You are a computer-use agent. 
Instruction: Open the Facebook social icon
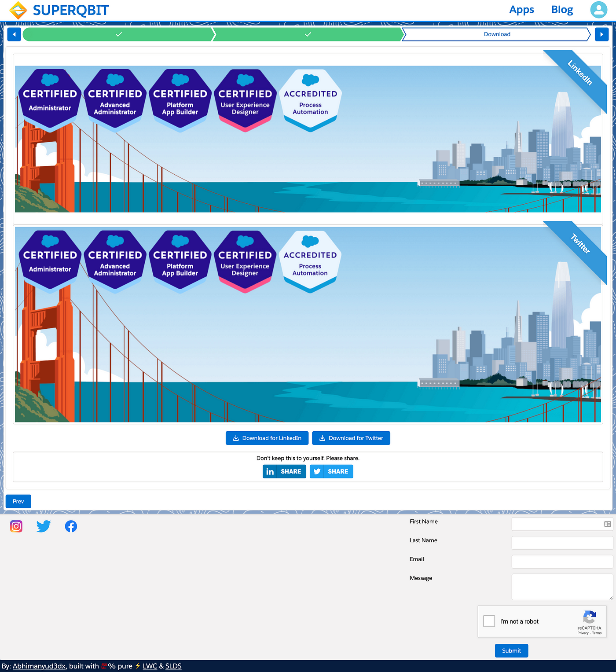(x=71, y=526)
